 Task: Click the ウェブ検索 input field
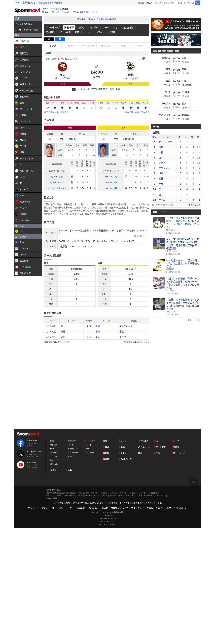(x=170, y=3)
